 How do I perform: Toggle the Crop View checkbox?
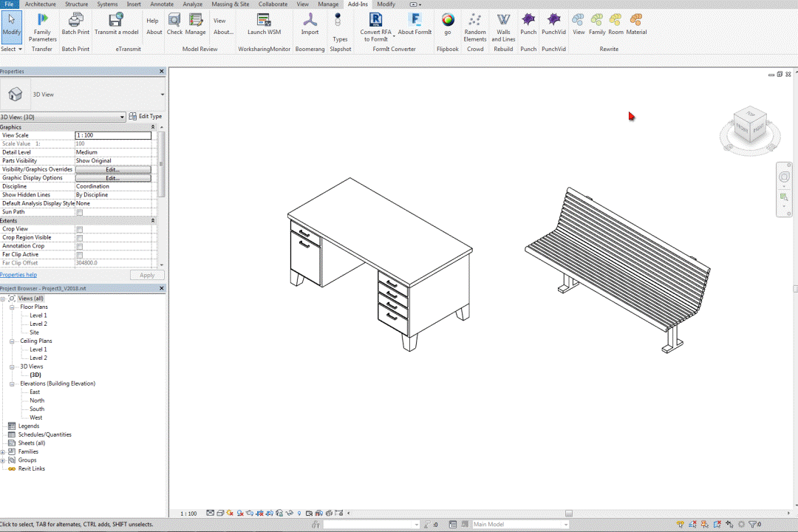pyautogui.click(x=80, y=229)
